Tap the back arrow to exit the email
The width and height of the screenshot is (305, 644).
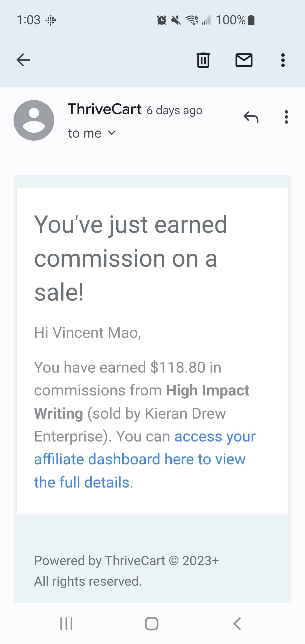[x=23, y=60]
